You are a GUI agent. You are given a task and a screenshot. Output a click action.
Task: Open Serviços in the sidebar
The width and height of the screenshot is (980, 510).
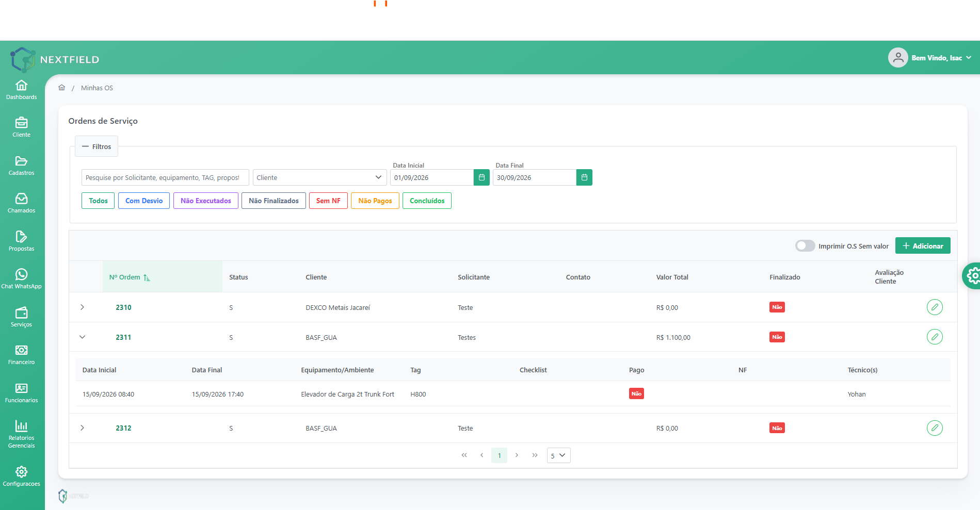[x=21, y=317]
